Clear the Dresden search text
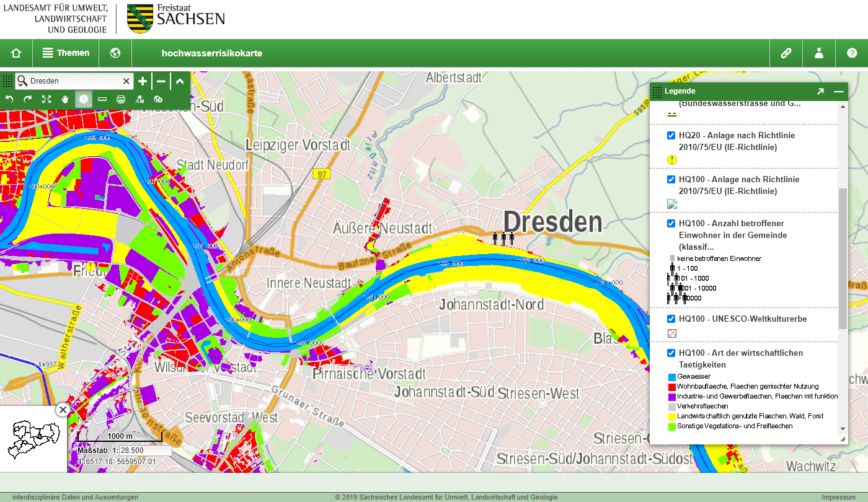868x502 pixels. pyautogui.click(x=126, y=81)
